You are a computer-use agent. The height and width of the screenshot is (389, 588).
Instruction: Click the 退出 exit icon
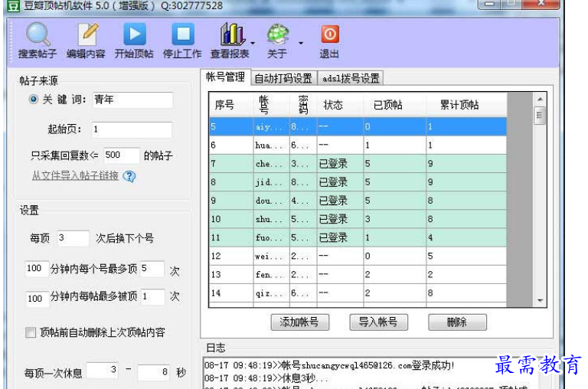(x=329, y=35)
